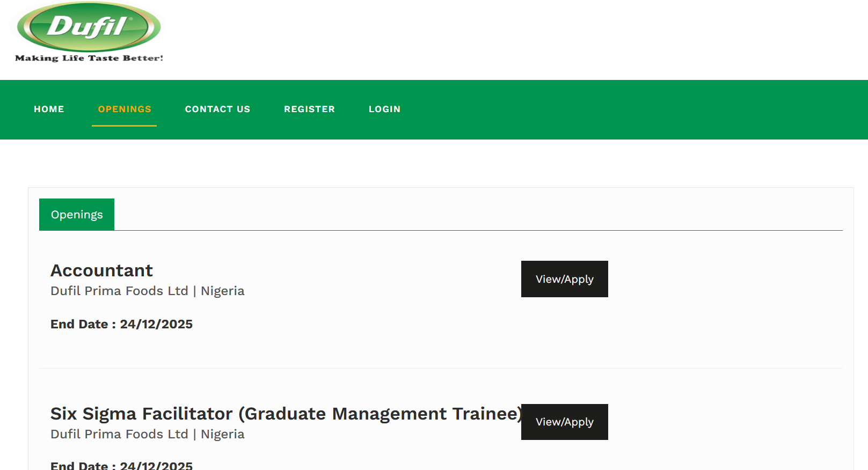Click Nigeria location under Accountant listing
The image size is (868, 470).
tap(222, 290)
